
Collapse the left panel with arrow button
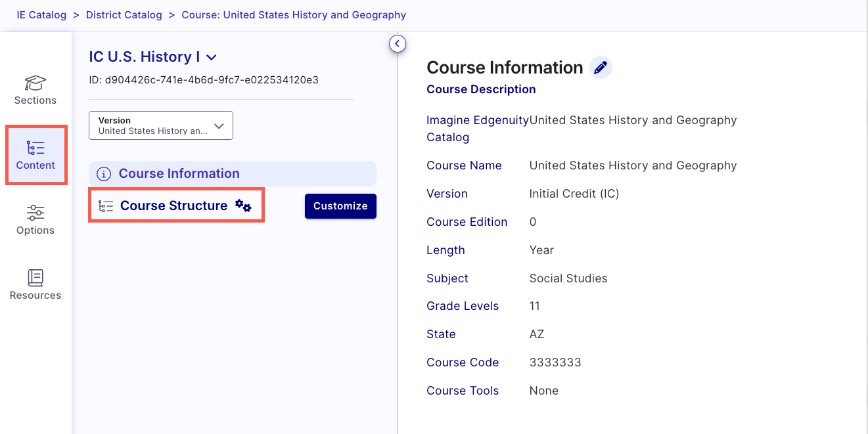pyautogui.click(x=398, y=44)
